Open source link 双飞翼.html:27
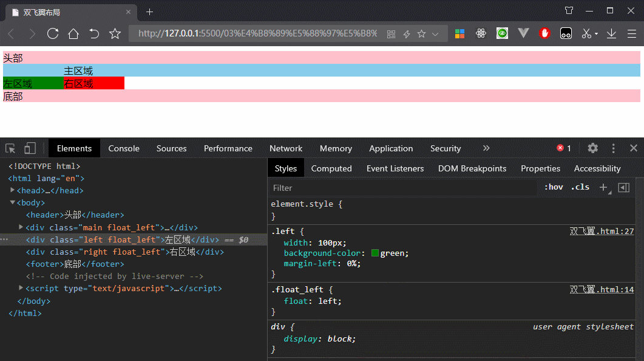The height and width of the screenshot is (361, 644). point(602,231)
